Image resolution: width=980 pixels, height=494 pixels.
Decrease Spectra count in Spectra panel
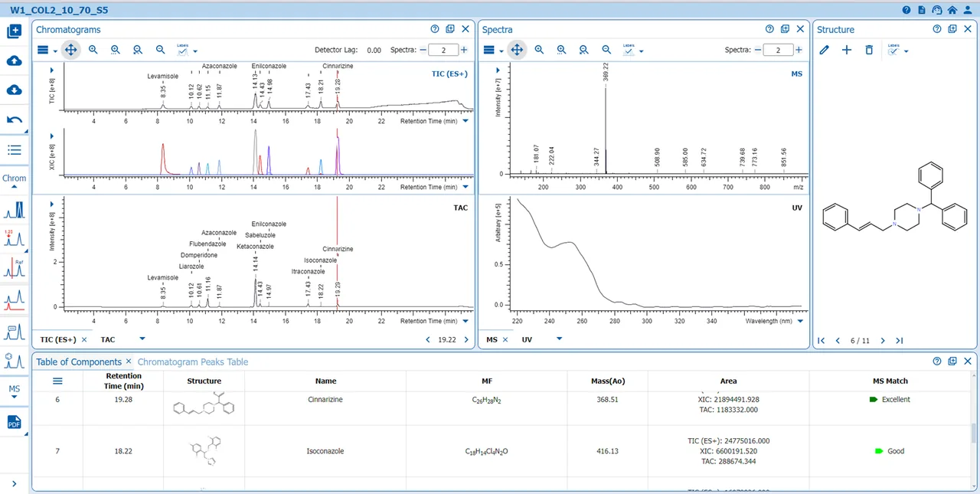pos(758,50)
